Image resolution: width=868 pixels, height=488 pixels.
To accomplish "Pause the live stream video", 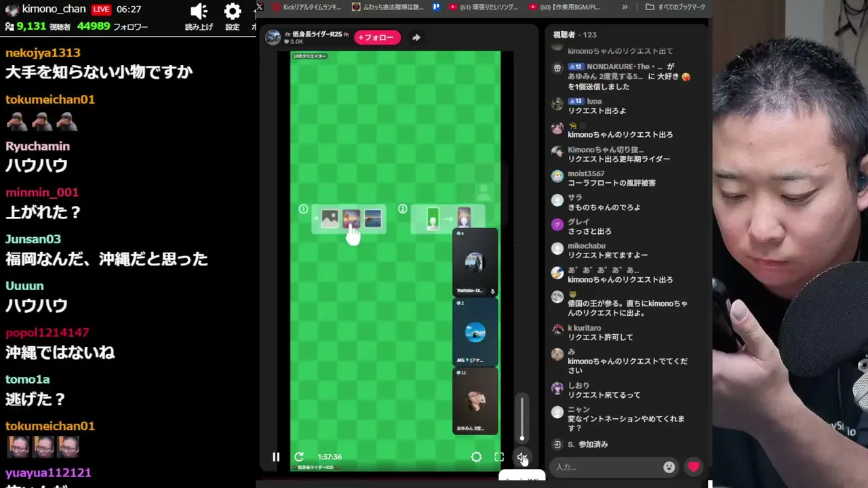I will click(276, 457).
